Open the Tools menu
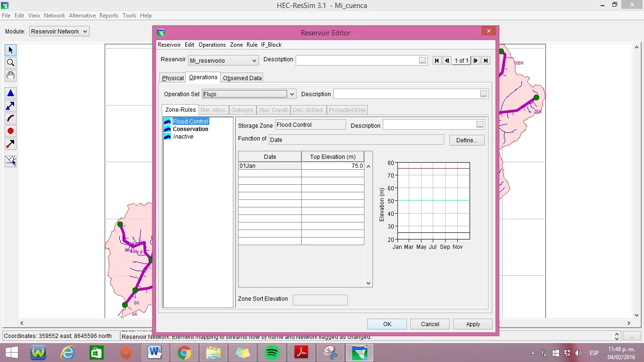Viewport: 644px width, 362px height. coord(130,16)
